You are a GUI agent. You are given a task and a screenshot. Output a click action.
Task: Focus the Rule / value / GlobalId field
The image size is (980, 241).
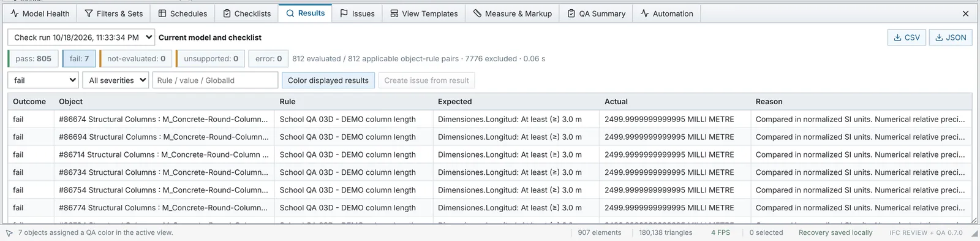tap(216, 80)
